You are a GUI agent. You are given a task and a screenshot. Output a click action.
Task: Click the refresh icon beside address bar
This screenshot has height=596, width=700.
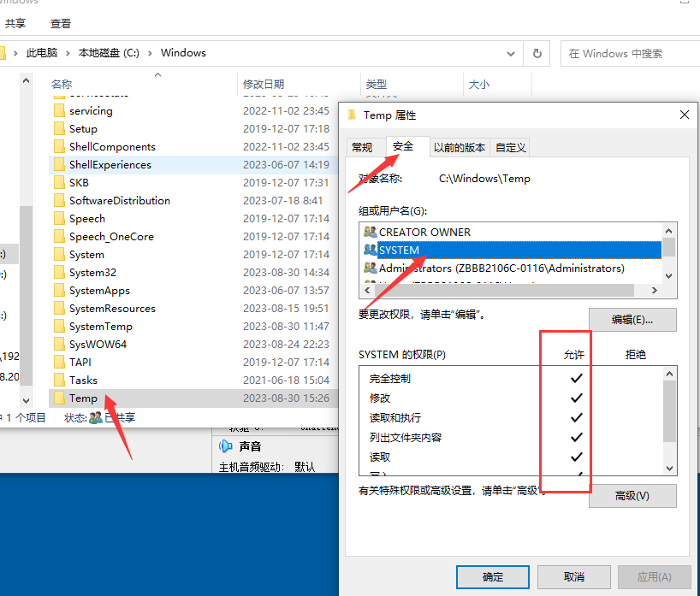537,54
